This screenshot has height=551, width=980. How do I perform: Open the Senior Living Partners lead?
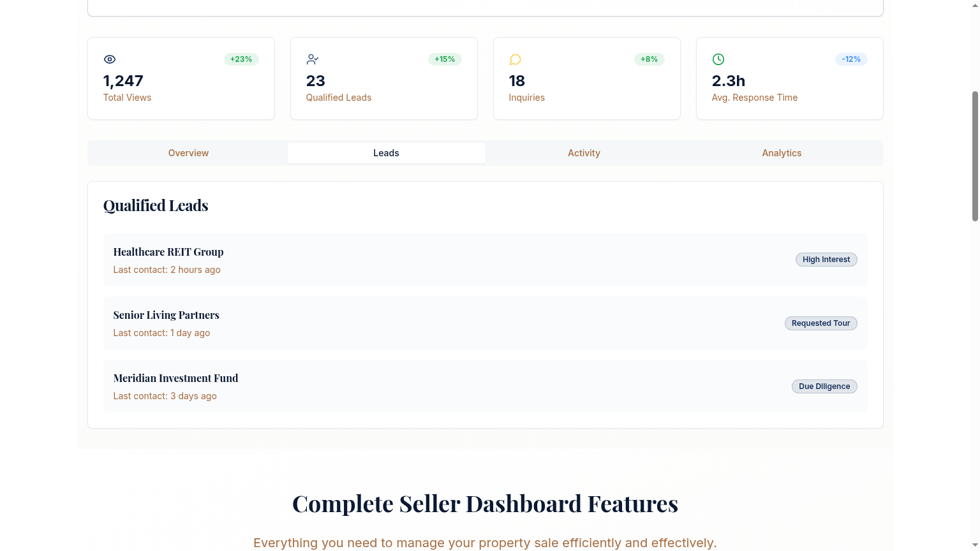(485, 323)
